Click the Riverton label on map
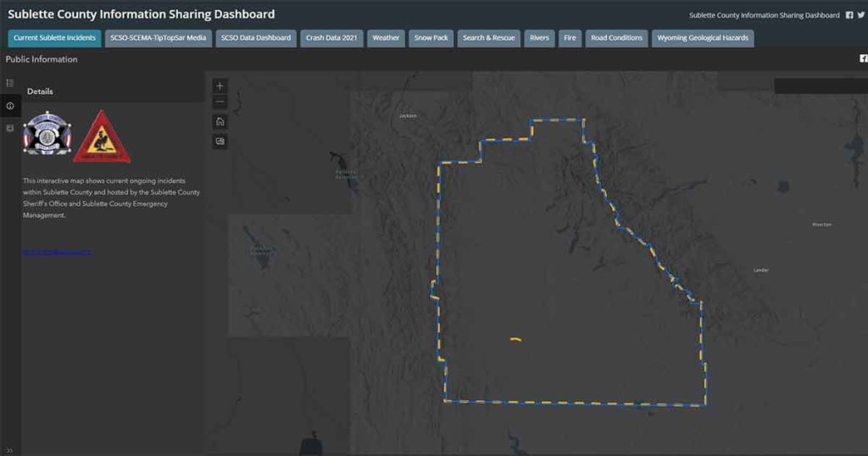868x456 pixels. [822, 224]
